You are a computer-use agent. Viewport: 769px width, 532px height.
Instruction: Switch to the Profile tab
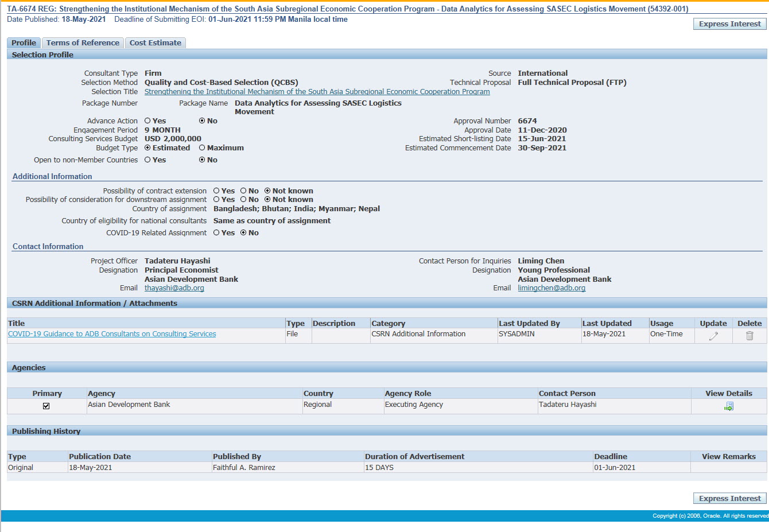[24, 43]
